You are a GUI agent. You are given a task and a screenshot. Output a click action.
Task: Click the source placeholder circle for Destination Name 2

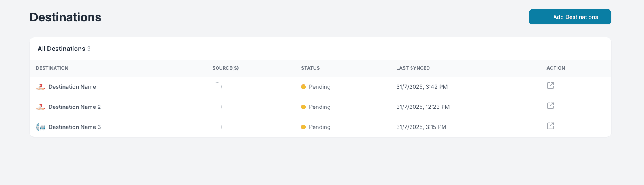(x=217, y=107)
